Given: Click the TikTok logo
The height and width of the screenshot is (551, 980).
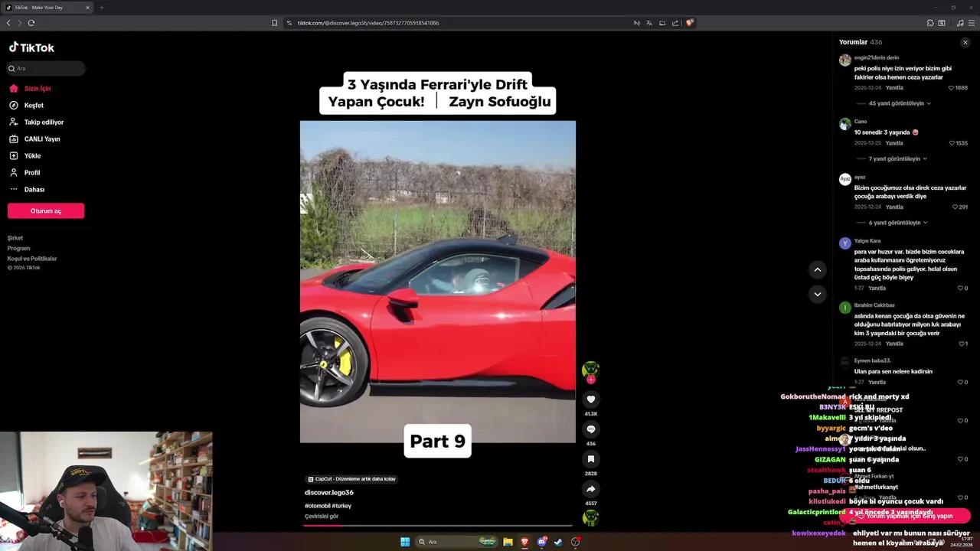Looking at the screenshot, I should (x=31, y=47).
